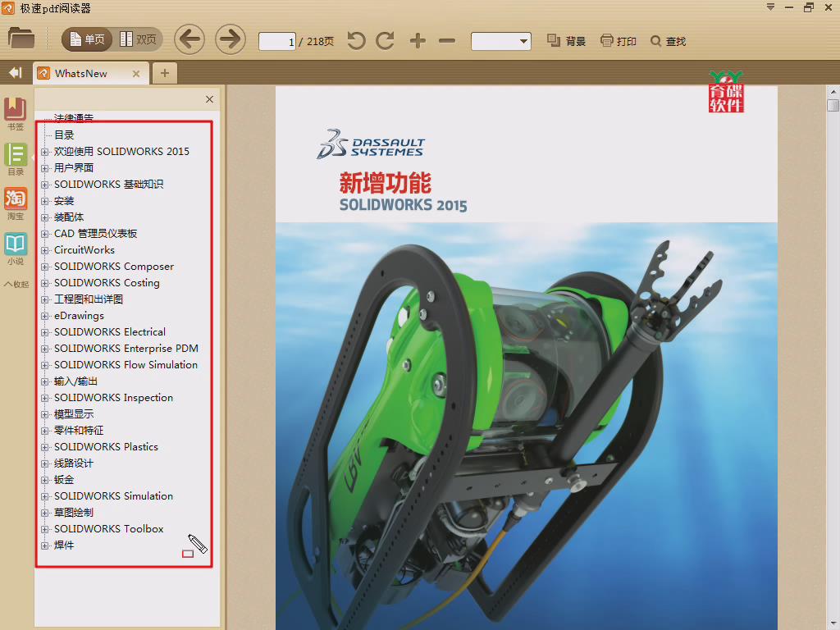Expand the SOLIDWORKS Composer node
The width and height of the screenshot is (840, 630).
coord(45,267)
